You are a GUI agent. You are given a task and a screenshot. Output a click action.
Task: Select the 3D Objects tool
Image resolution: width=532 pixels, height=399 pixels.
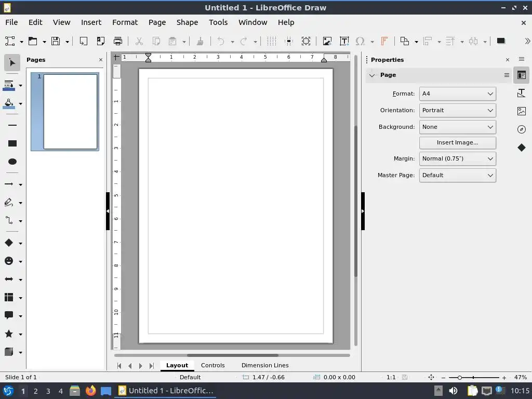(9, 352)
